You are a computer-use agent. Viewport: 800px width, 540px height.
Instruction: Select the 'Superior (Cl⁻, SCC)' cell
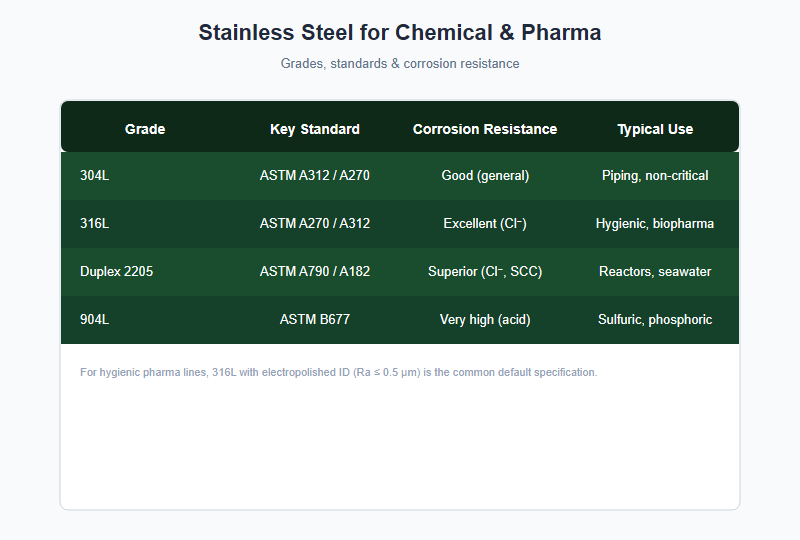coord(485,272)
